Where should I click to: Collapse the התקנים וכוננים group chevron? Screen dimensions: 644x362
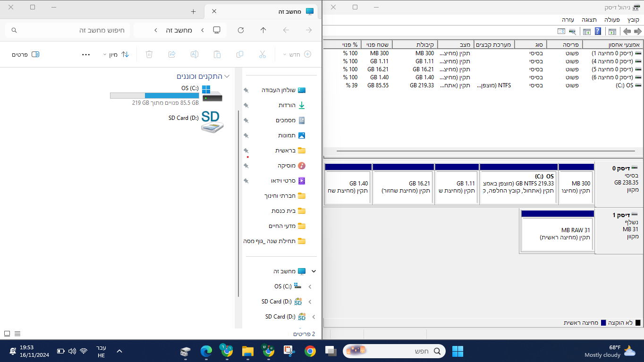click(227, 76)
